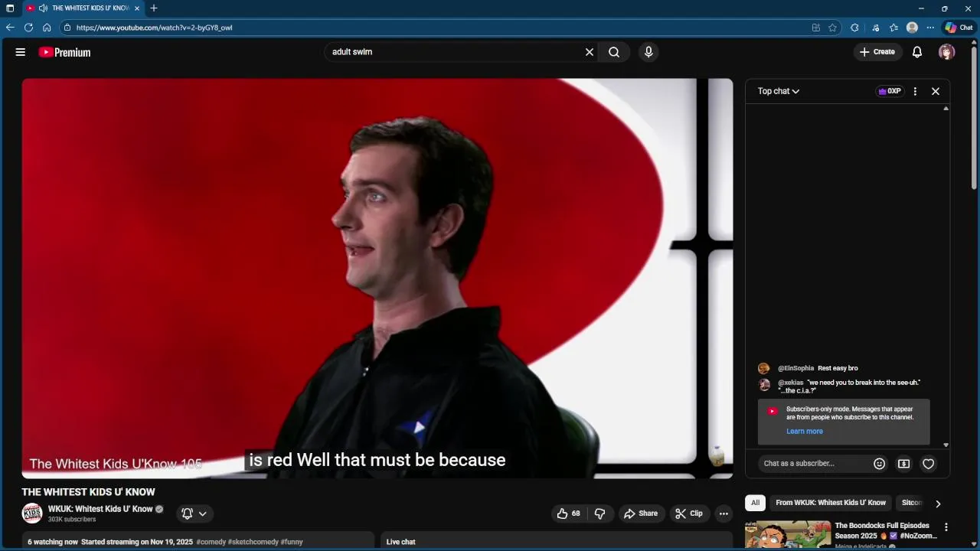Like the video with 68 likes
Screen dimensions: 980x551
(569, 514)
